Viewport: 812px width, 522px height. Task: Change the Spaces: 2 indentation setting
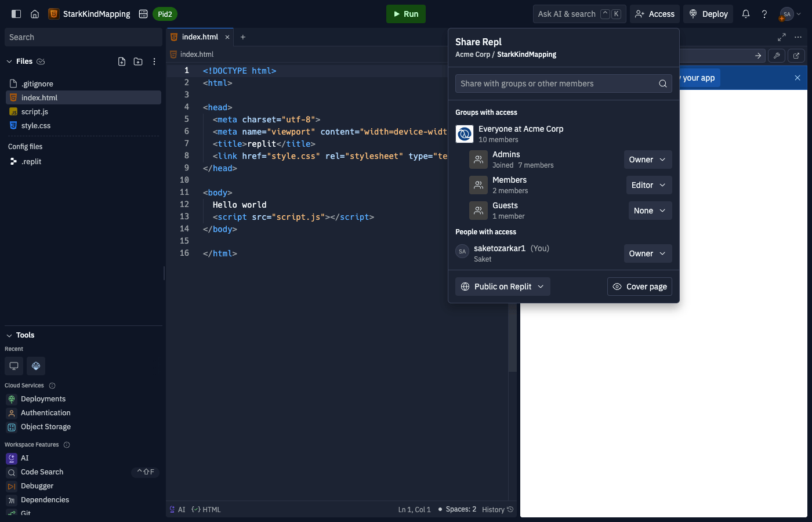457,509
